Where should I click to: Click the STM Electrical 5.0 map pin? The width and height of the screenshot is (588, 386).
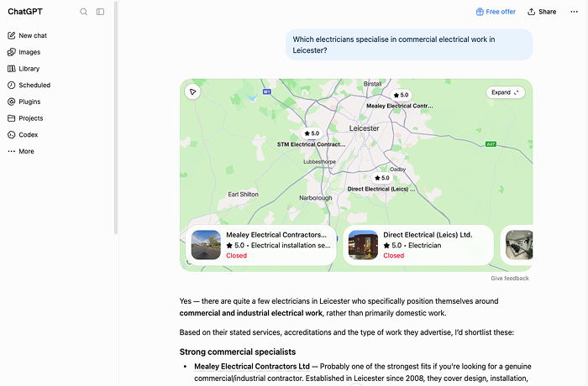click(x=312, y=133)
